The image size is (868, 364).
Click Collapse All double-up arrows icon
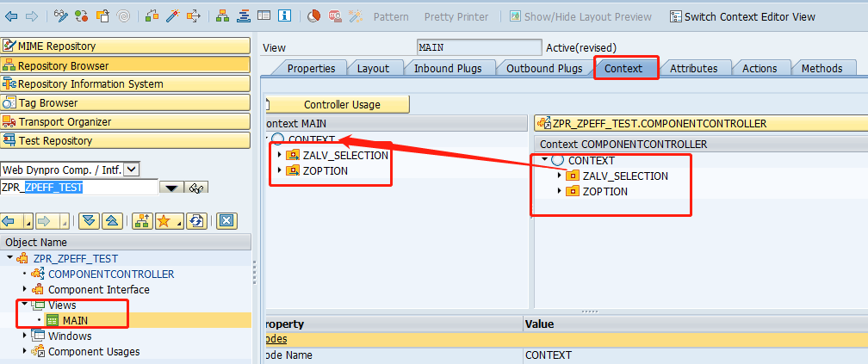tap(112, 221)
